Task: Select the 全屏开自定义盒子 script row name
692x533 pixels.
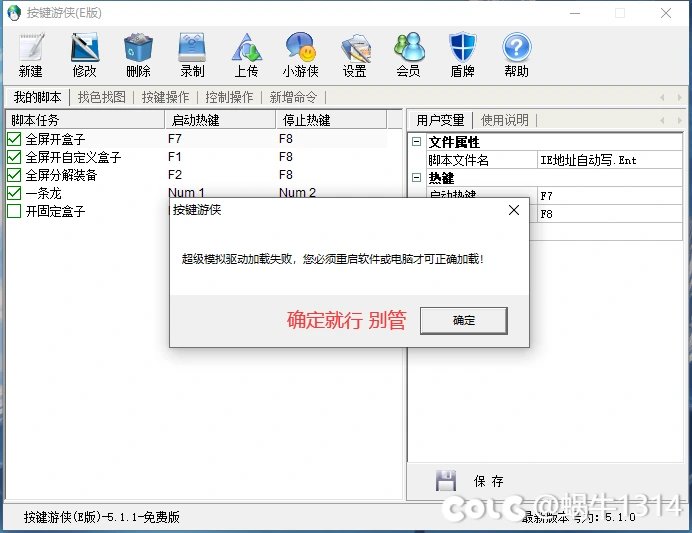Action: coord(73,157)
